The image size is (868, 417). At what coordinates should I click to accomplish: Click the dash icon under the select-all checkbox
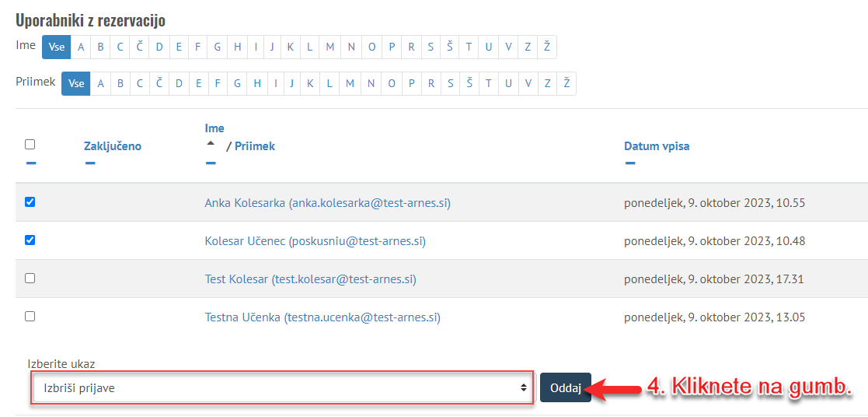click(x=30, y=163)
